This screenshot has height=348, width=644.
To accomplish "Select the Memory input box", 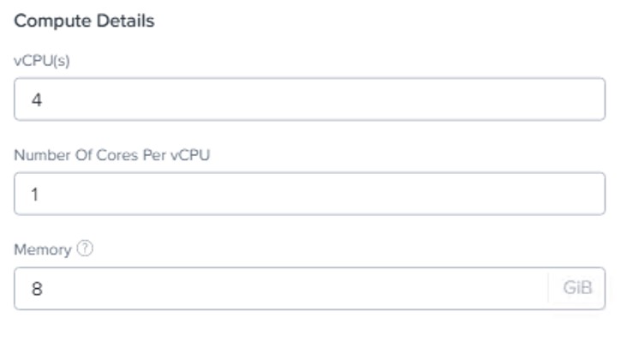I will pos(281,289).
